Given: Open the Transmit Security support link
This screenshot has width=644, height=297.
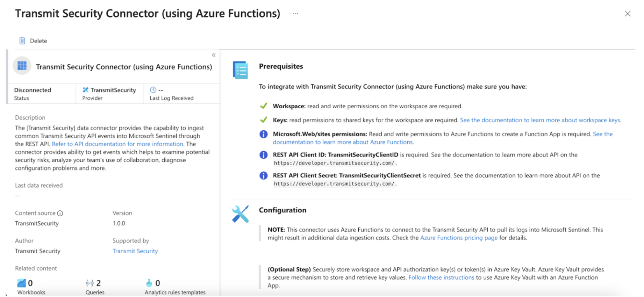Looking at the screenshot, I should [x=135, y=251].
